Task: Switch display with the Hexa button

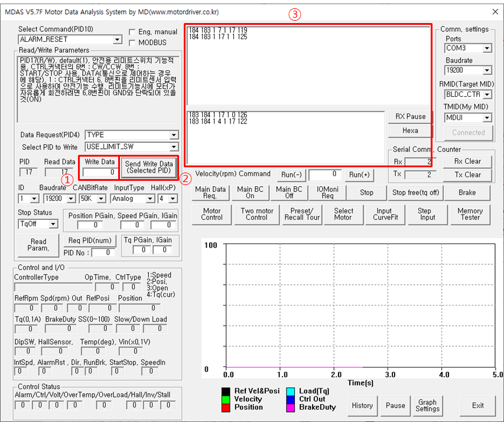Action: [411, 131]
